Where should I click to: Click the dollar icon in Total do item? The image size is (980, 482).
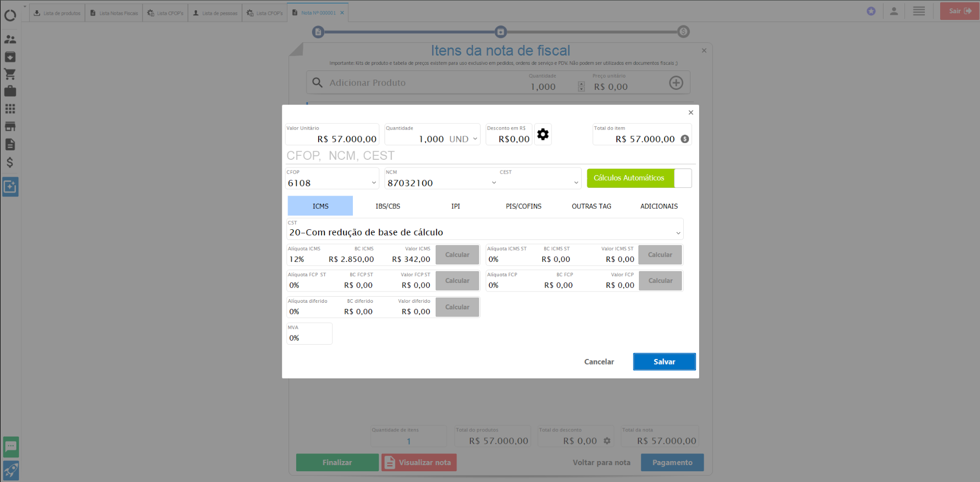tap(685, 139)
